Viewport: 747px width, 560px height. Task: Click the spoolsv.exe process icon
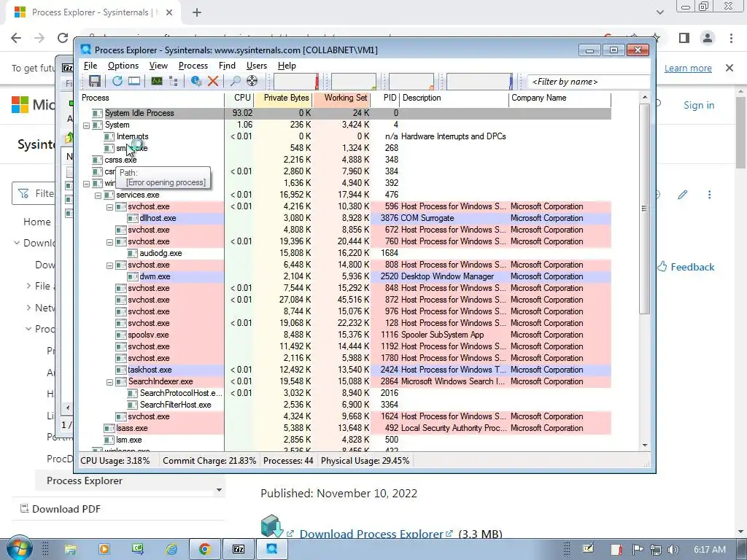(121, 335)
